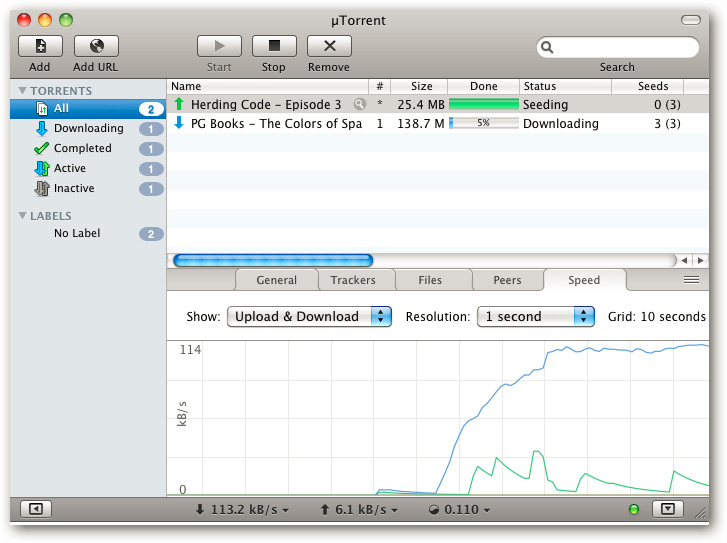Open the download speed limit menu
Viewport: 727px width, 543px height.
(242, 510)
